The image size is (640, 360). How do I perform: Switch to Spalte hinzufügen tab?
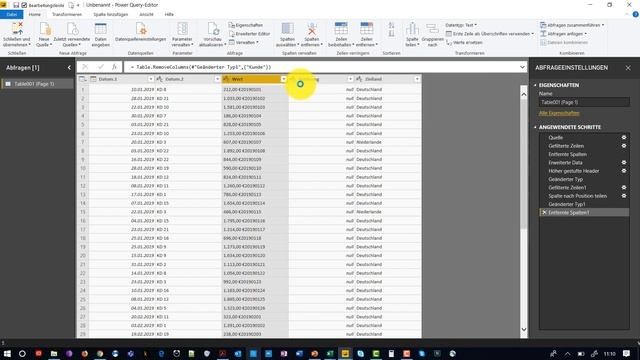pyautogui.click(x=111, y=14)
